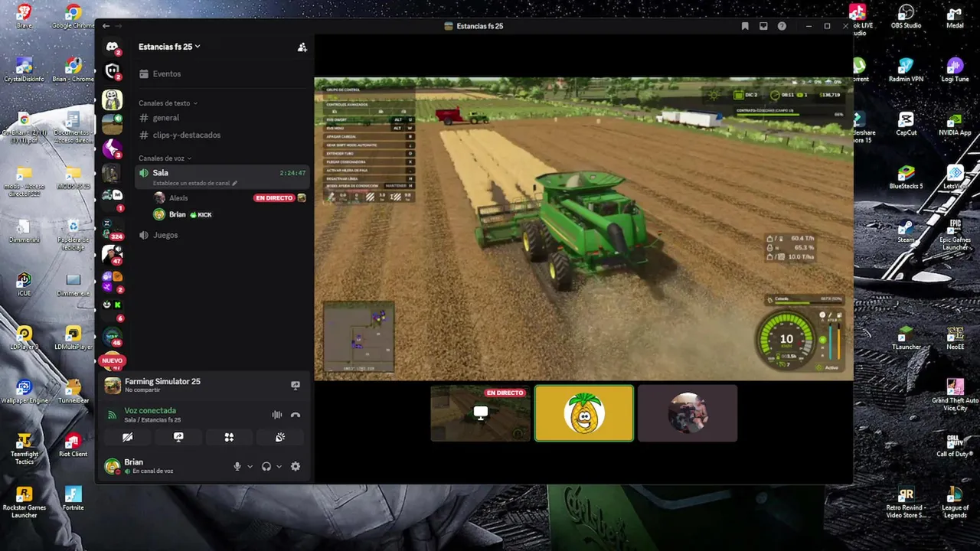Open the server with 47 notifications

(113, 253)
